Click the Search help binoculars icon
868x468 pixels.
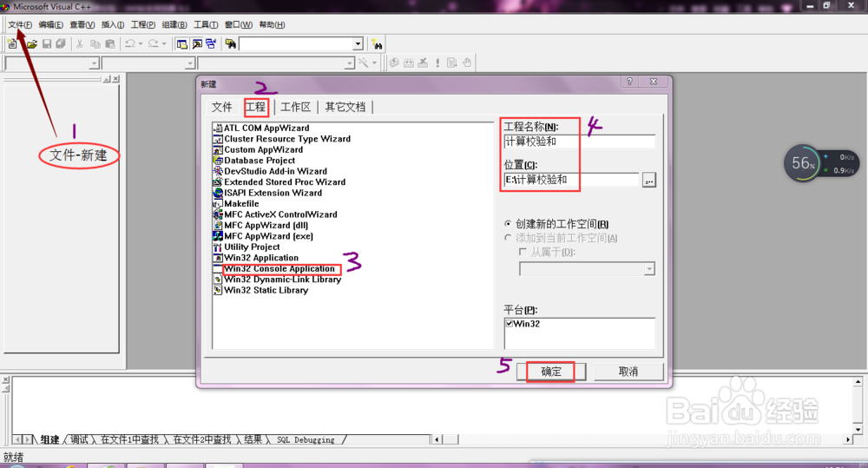click(377, 43)
